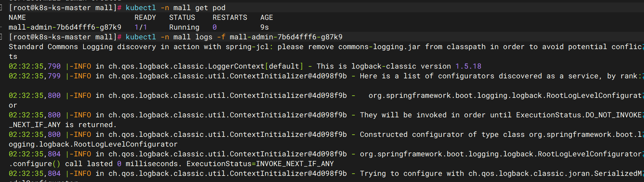Click the 02:32:35,799 timestamp
This screenshot has width=644, height=182.
point(35,76)
